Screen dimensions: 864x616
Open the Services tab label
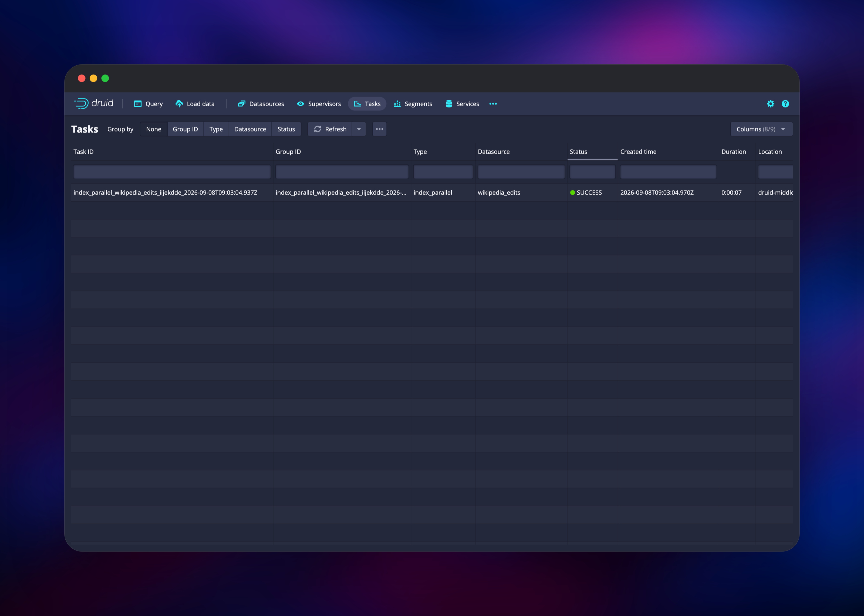[468, 104]
